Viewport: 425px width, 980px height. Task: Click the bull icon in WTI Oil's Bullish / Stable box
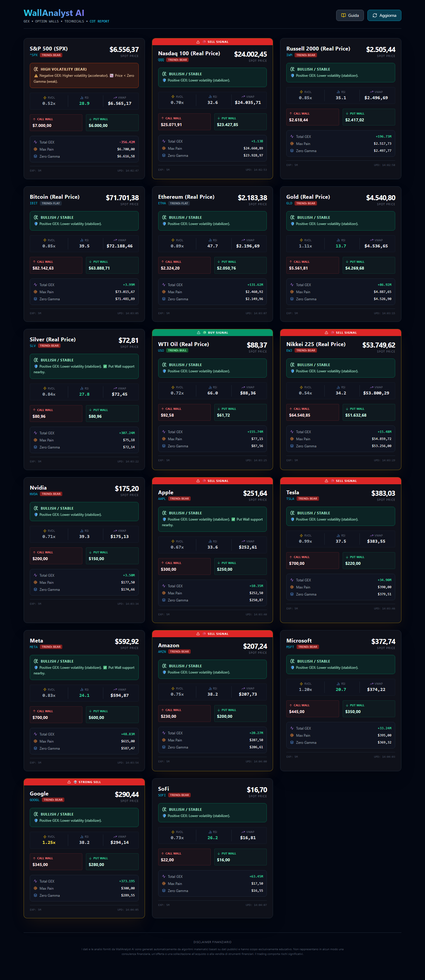pyautogui.click(x=164, y=365)
